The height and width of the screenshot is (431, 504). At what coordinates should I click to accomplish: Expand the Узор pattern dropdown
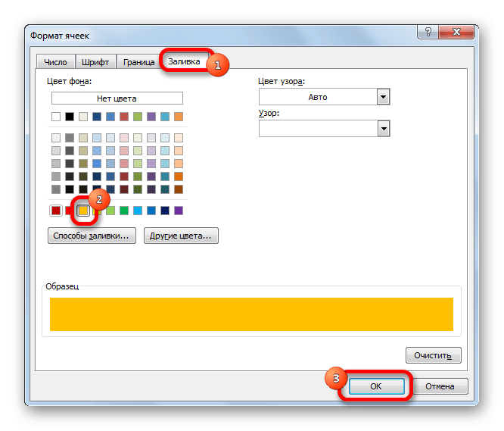click(x=384, y=129)
